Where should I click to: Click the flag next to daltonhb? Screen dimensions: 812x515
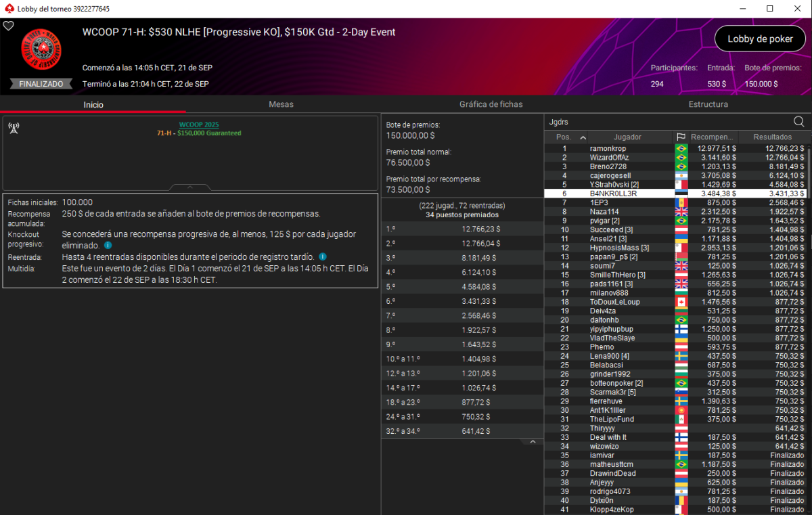tap(681, 319)
